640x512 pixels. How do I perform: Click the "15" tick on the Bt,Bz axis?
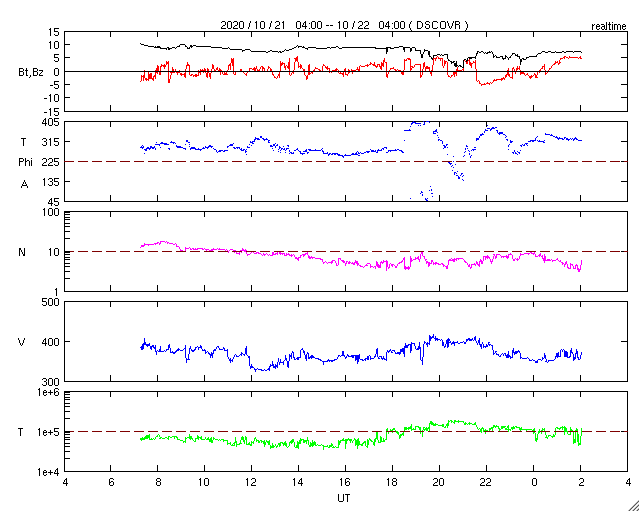[x=55, y=31]
